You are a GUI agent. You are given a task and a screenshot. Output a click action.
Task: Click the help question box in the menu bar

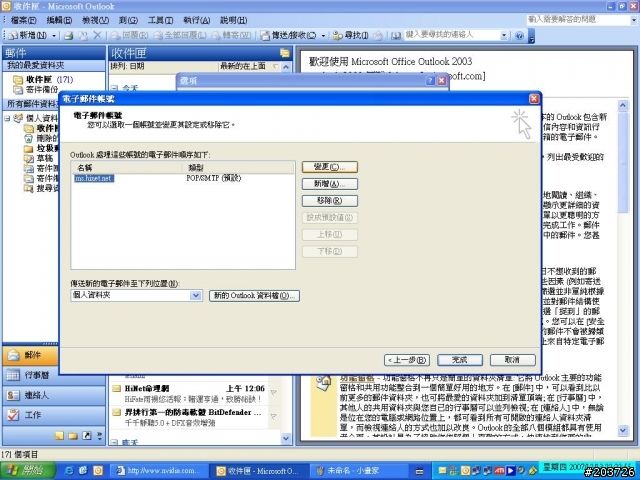click(578, 20)
